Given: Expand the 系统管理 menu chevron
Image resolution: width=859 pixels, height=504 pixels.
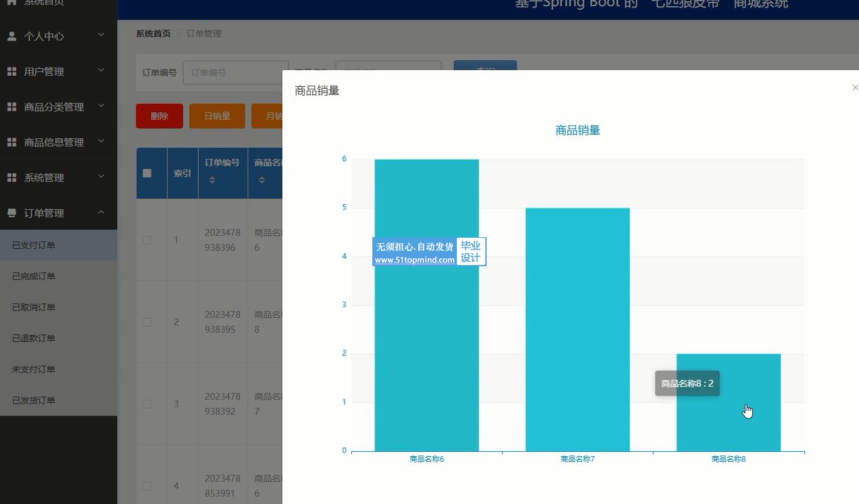Looking at the screenshot, I should tap(101, 177).
